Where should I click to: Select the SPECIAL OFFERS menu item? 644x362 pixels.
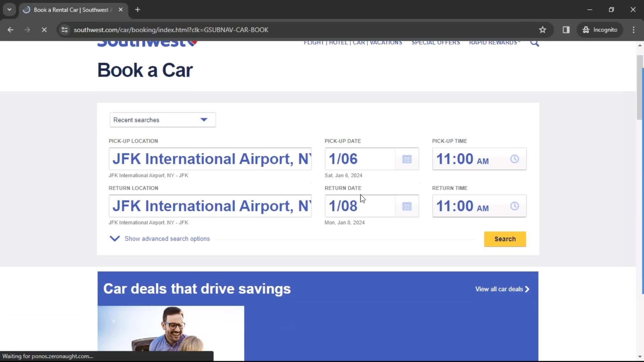[436, 43]
